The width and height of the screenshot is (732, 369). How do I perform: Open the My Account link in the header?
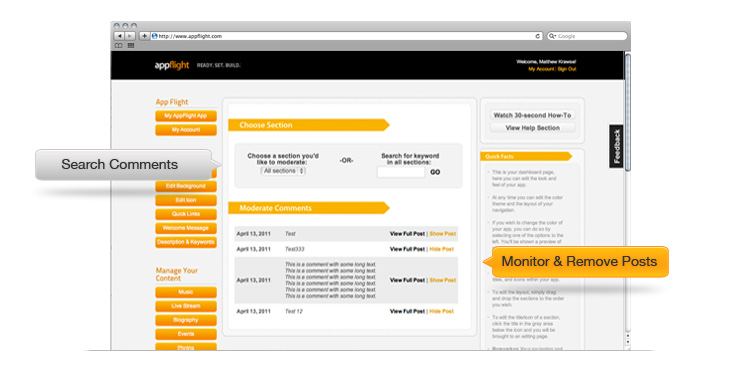pyautogui.click(x=541, y=69)
